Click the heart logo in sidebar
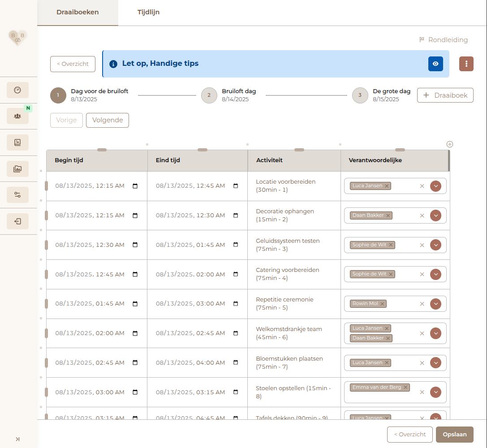The image size is (487, 448). tap(18, 38)
